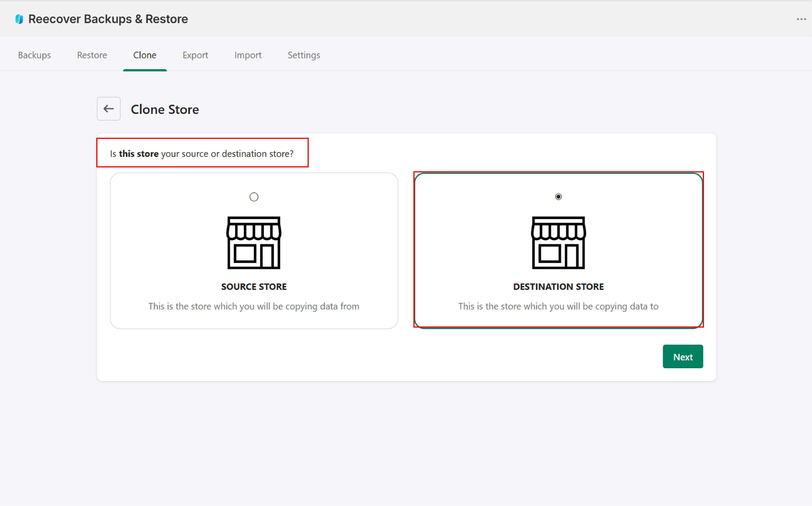The image size is (812, 506).
Task: Click the DESTINATION STORE heading
Action: click(558, 287)
